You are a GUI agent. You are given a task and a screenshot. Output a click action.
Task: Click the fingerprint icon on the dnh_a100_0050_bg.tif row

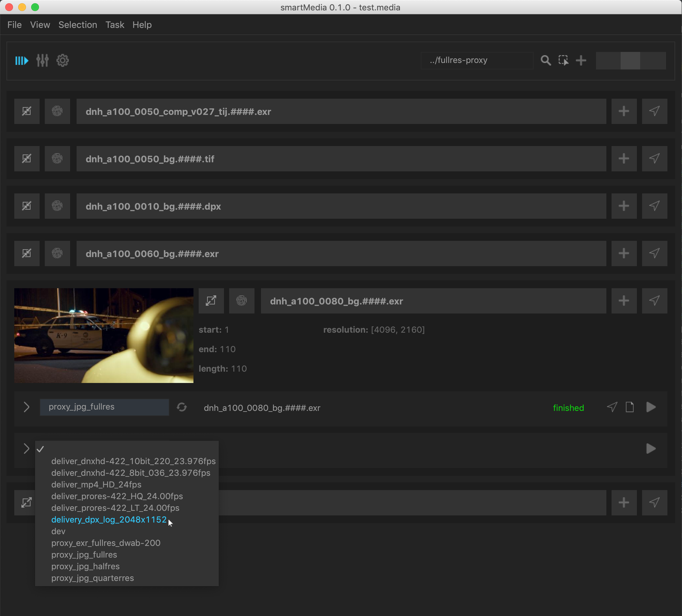coord(57,159)
